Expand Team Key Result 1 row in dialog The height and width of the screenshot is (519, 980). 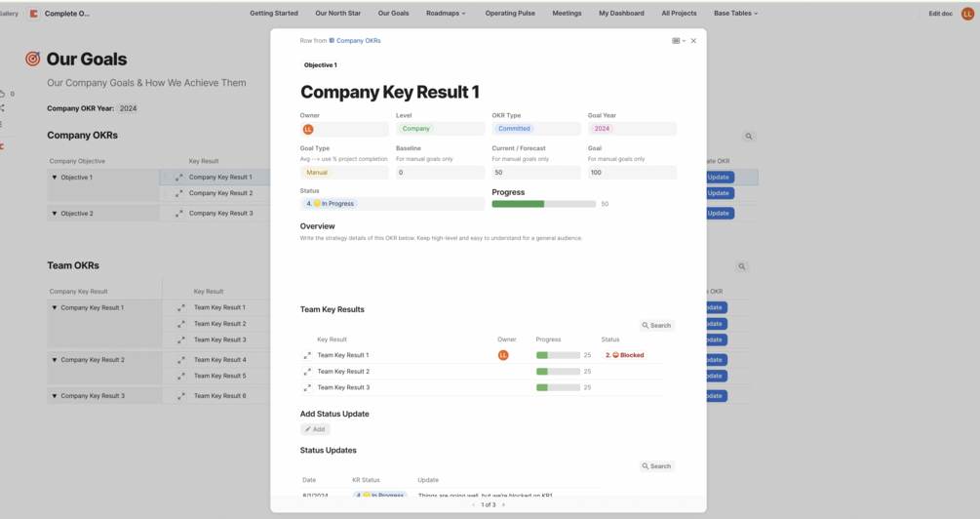(x=307, y=355)
